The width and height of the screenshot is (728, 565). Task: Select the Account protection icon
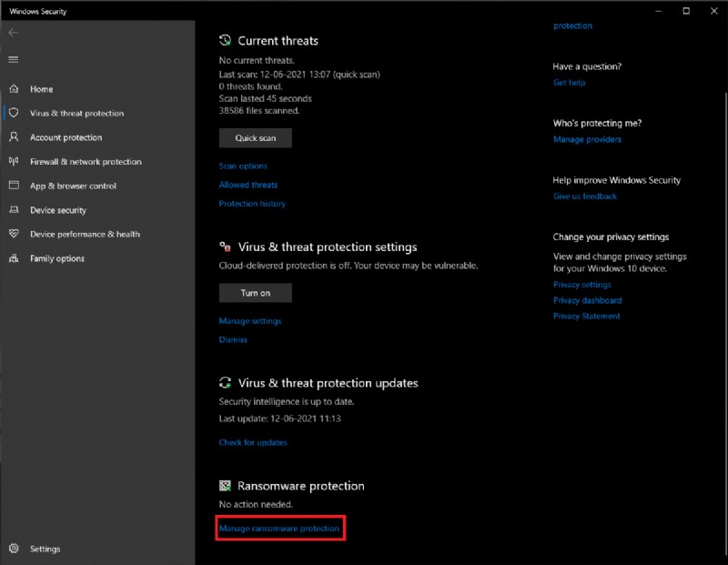[13, 137]
